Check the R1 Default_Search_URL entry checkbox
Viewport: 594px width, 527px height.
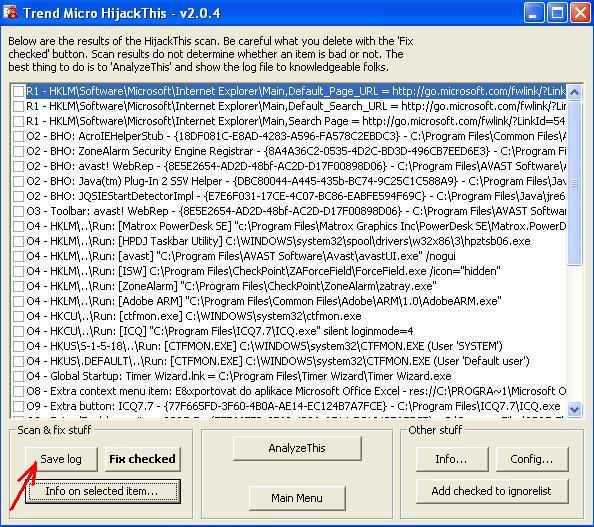[x=19, y=106]
